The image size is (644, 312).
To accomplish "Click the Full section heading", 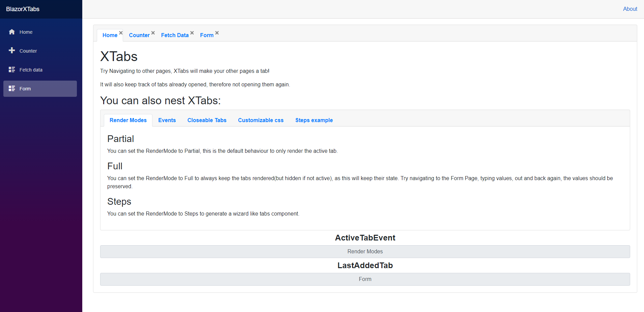I will 115,166.
